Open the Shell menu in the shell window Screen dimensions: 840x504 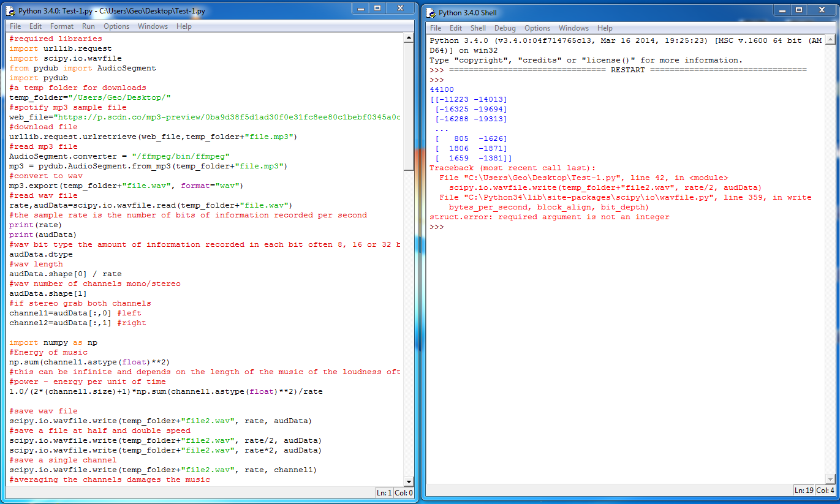[x=478, y=28]
